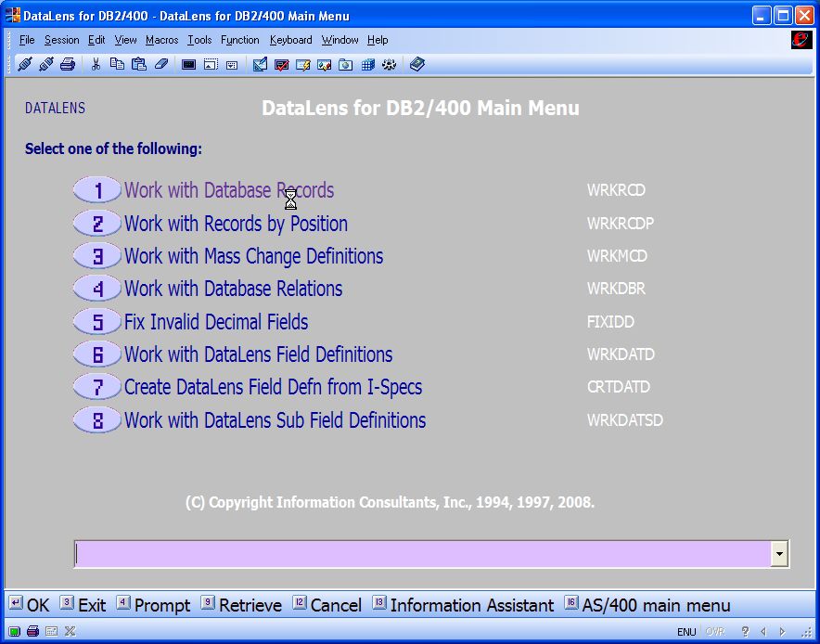Select option 1 Work with Database Records

pos(228,189)
